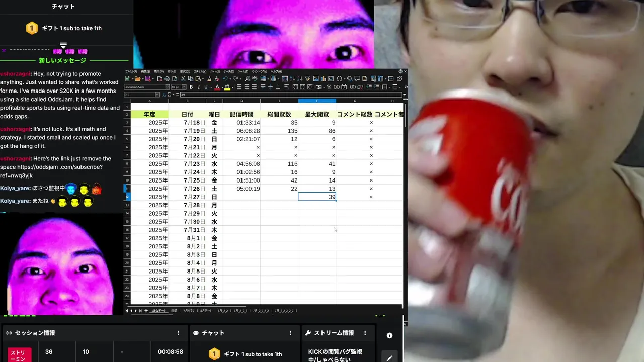The width and height of the screenshot is (644, 362).
Task: Jump to last sheet navigation arrow
Action: click(140, 311)
